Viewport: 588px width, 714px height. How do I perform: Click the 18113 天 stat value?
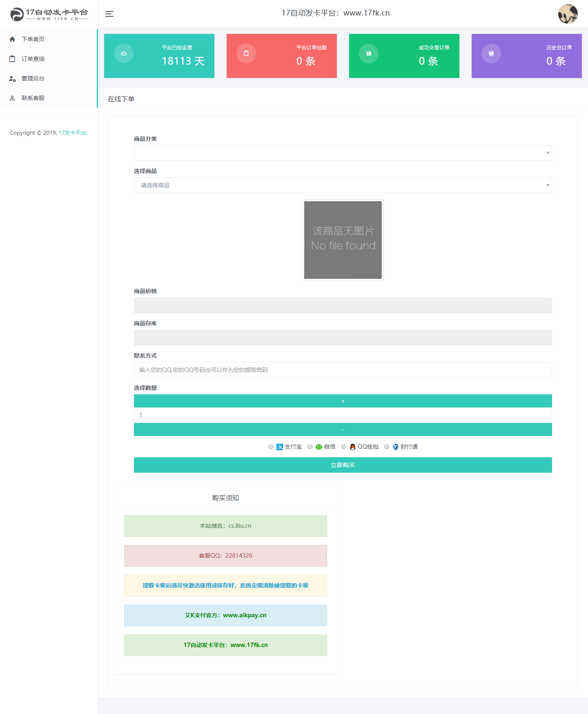(183, 61)
